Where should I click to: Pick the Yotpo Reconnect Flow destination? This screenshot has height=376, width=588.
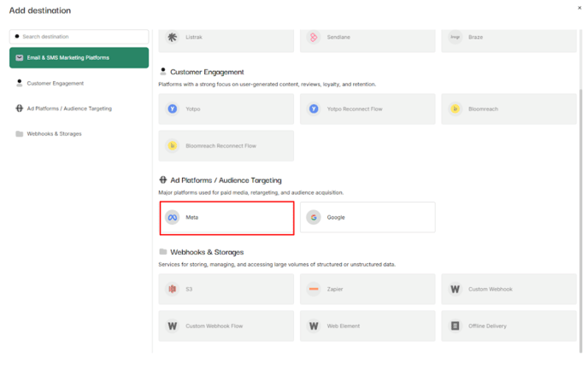(367, 109)
